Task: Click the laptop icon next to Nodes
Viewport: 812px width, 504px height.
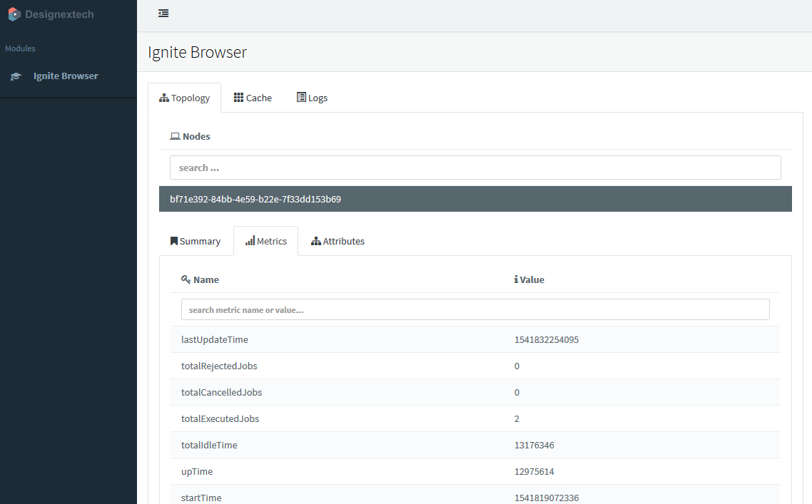Action: coord(175,137)
